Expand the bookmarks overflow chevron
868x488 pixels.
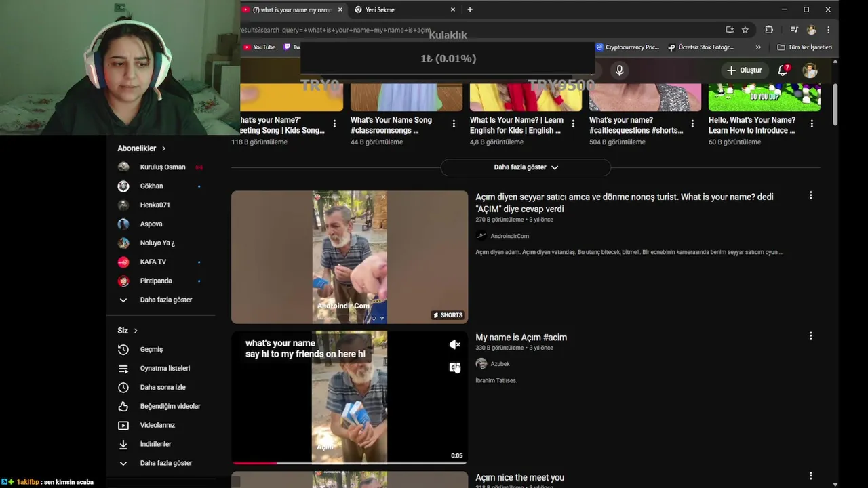[758, 47]
